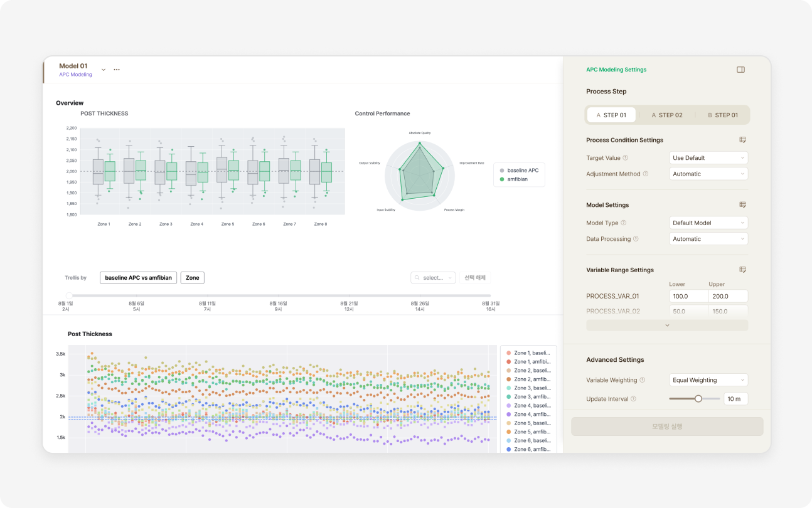Click the 선택 해제 button
The height and width of the screenshot is (508, 812).
point(474,278)
